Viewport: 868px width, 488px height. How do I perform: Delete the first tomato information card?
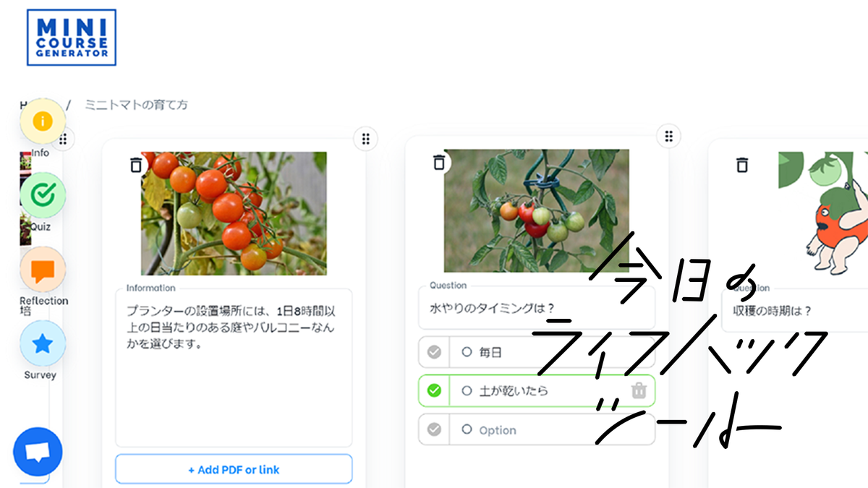[135, 164]
